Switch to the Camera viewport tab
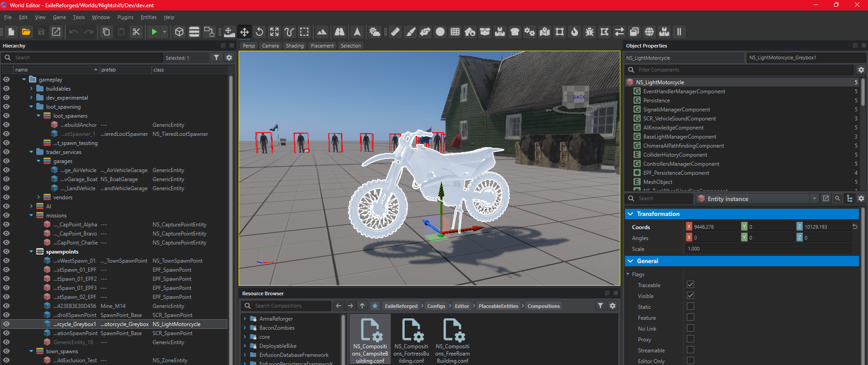868x365 pixels. [x=270, y=46]
